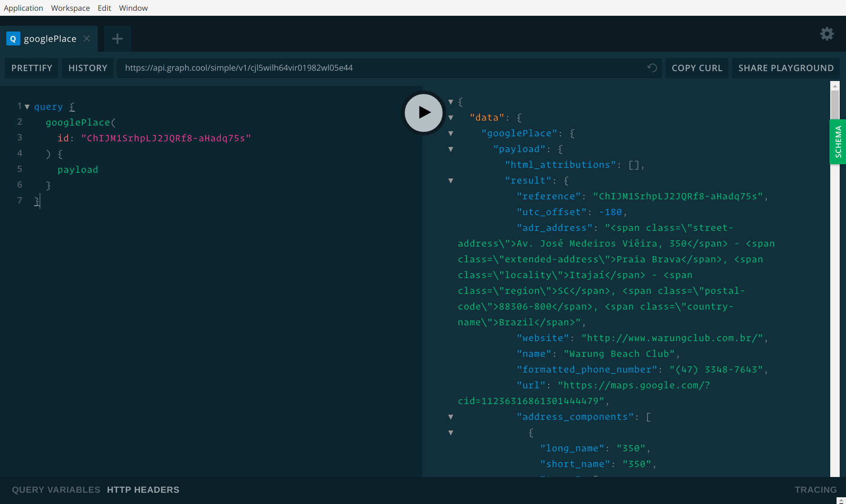Open the HISTORY panel
The image size is (846, 504).
[x=88, y=68]
